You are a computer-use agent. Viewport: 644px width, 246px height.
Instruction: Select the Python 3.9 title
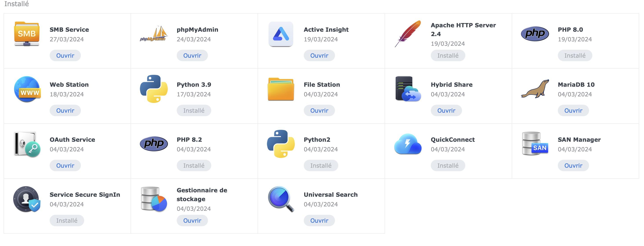pyautogui.click(x=194, y=85)
